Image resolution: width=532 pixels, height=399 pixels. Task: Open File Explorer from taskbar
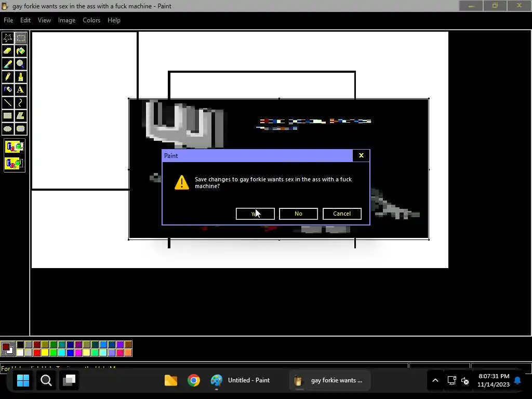(170, 380)
